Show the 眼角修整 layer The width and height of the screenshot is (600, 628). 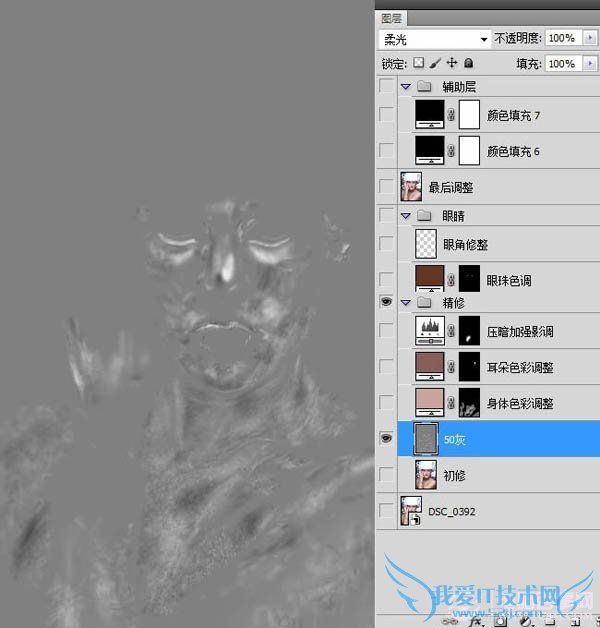386,243
